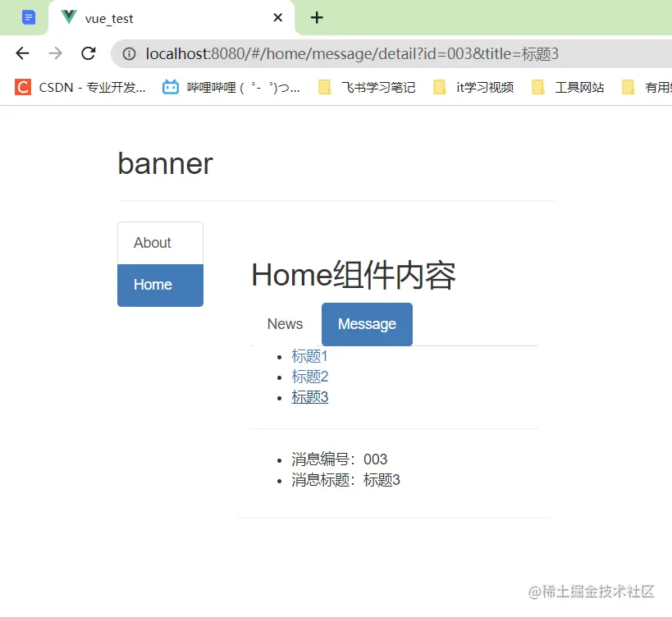
Task: Click the browser forward arrow
Action: 55,53
